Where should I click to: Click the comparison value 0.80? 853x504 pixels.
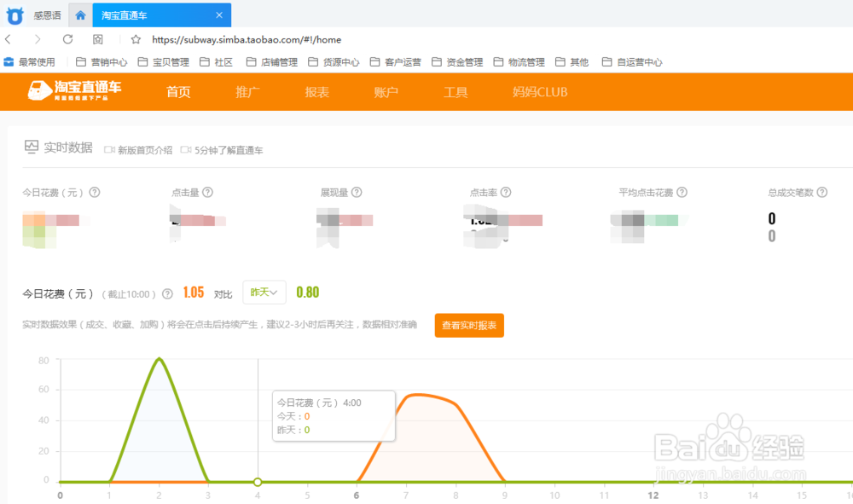pos(307,293)
